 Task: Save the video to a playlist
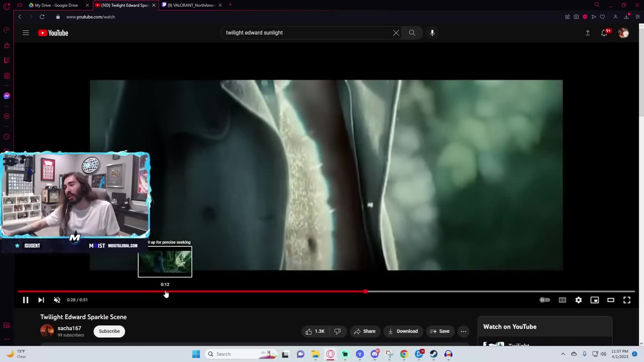point(440,331)
